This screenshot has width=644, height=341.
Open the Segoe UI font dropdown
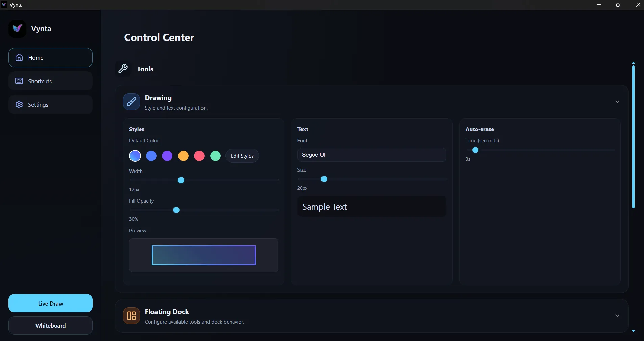pyautogui.click(x=372, y=155)
